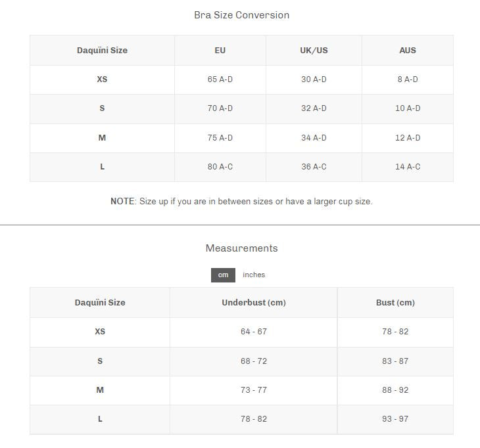The image size is (480, 448).
Task: Click the UK/US column header
Action: (314, 50)
